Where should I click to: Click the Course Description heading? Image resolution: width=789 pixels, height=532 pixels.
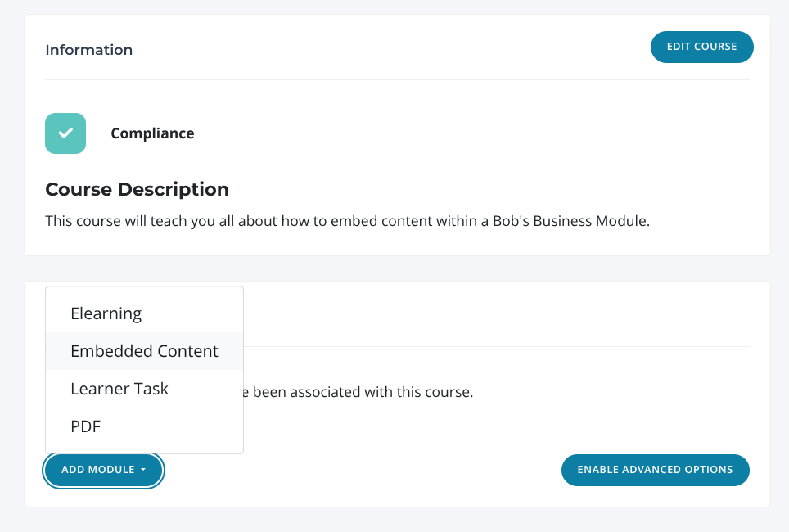click(137, 189)
